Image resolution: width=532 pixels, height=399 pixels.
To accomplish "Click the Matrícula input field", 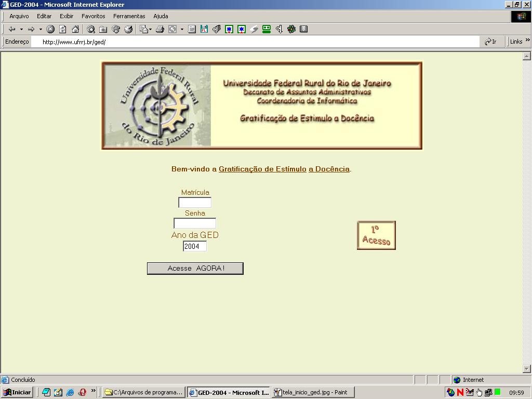I will (195, 203).
